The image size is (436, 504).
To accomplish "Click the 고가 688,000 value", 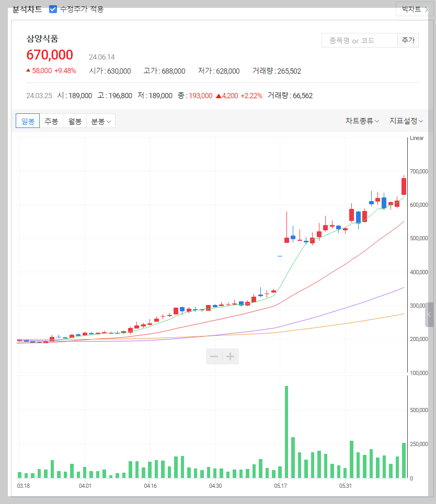I will click(x=165, y=71).
